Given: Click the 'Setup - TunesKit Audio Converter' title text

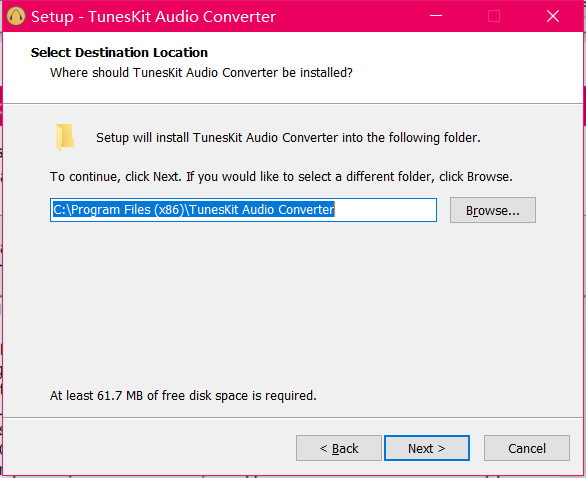Looking at the screenshot, I should click(153, 17).
